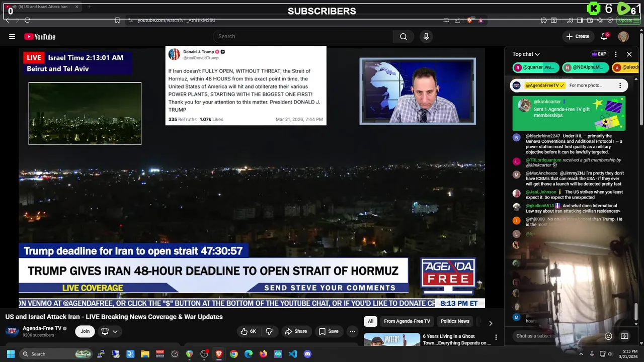Screen dimensions: 644x362
Task: Bookmark this page in address bar
Action: pyautogui.click(x=117, y=20)
